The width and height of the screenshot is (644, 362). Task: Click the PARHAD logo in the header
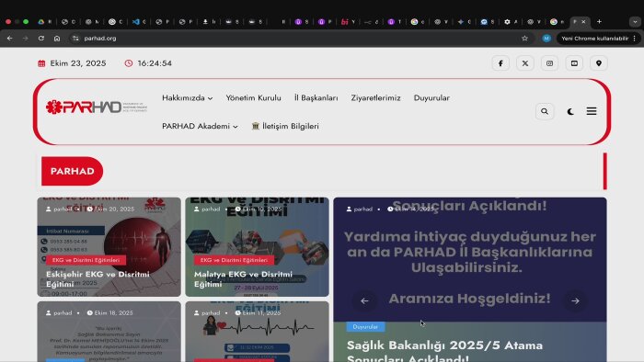pyautogui.click(x=97, y=107)
